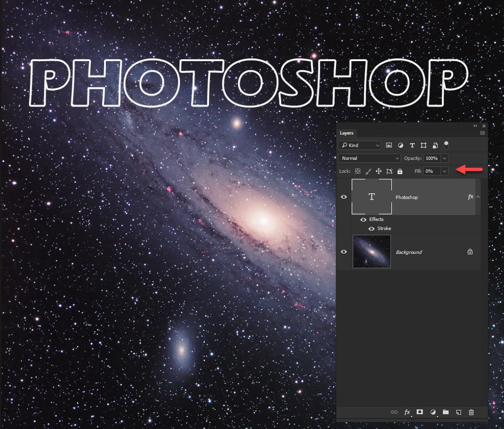This screenshot has height=429, width=504.
Task: Click the Opacity label
Action: tap(413, 158)
